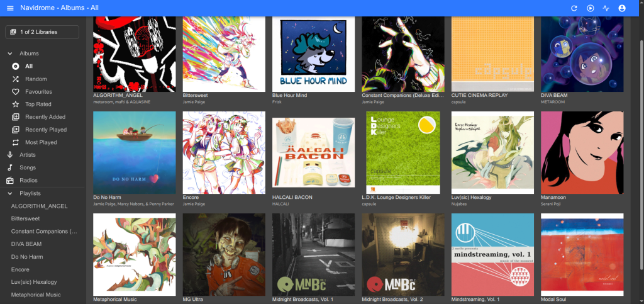Collapse the Albums section in sidebar
Screen dimensions: 644x304
click(x=10, y=53)
